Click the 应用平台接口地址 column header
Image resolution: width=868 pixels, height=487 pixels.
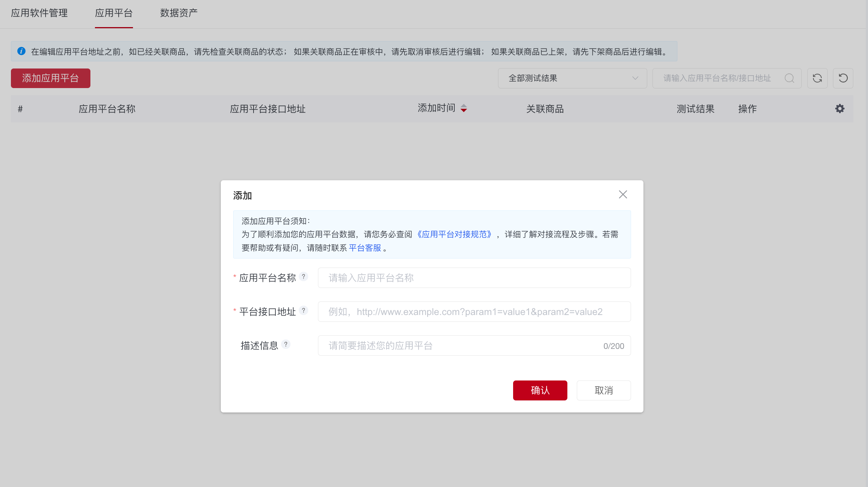(268, 109)
